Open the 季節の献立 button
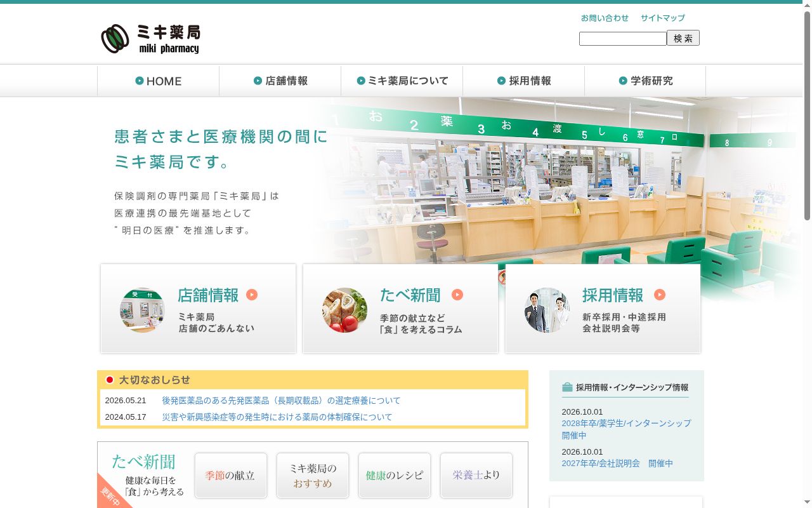812x508 pixels. [x=230, y=475]
